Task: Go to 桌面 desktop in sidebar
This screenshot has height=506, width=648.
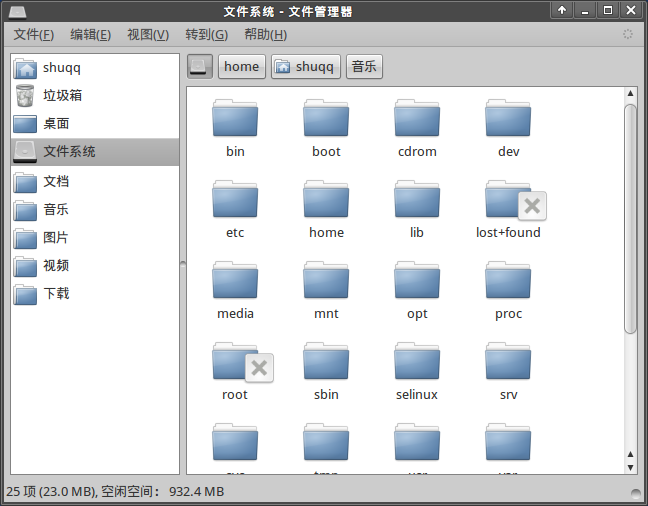Action: [95, 124]
